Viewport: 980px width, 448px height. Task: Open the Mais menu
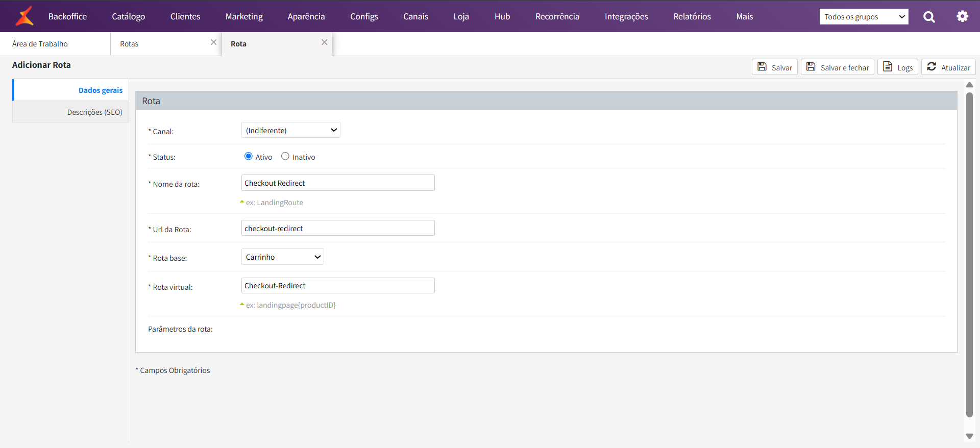tap(745, 16)
